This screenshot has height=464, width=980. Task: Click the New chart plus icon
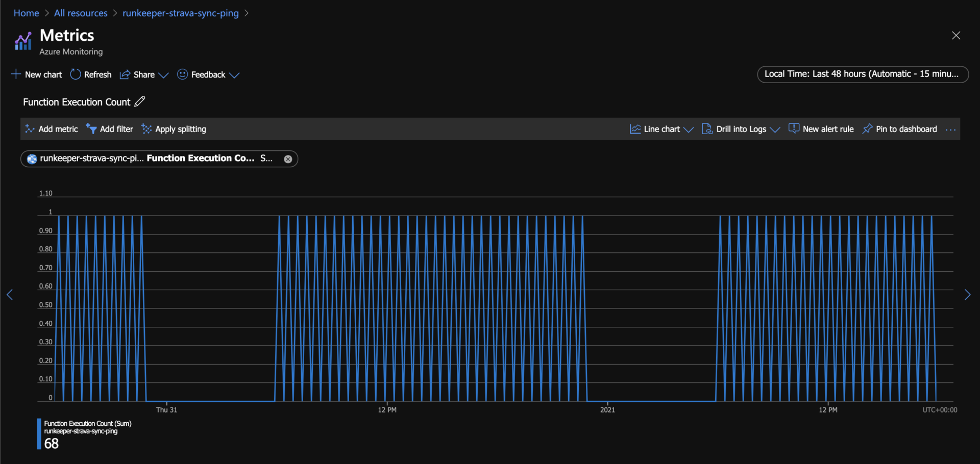coord(16,74)
